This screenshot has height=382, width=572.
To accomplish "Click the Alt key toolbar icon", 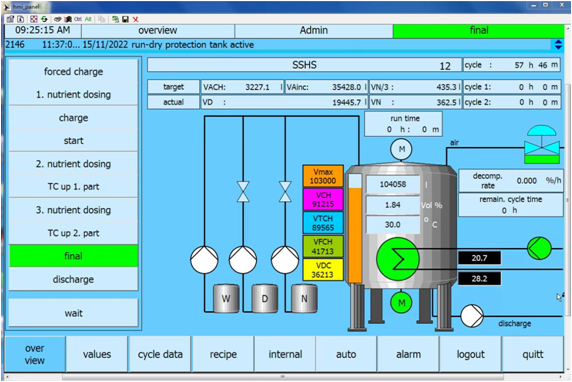I will (88, 19).
